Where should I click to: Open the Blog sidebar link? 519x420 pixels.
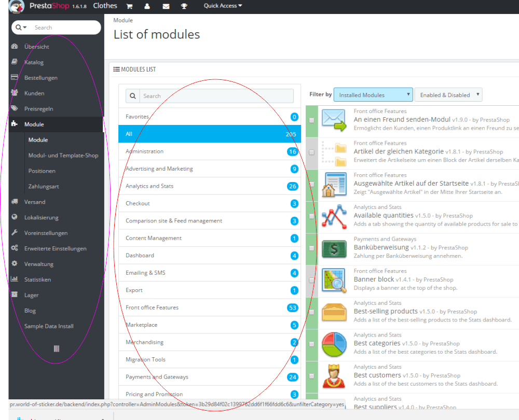pyautogui.click(x=30, y=311)
